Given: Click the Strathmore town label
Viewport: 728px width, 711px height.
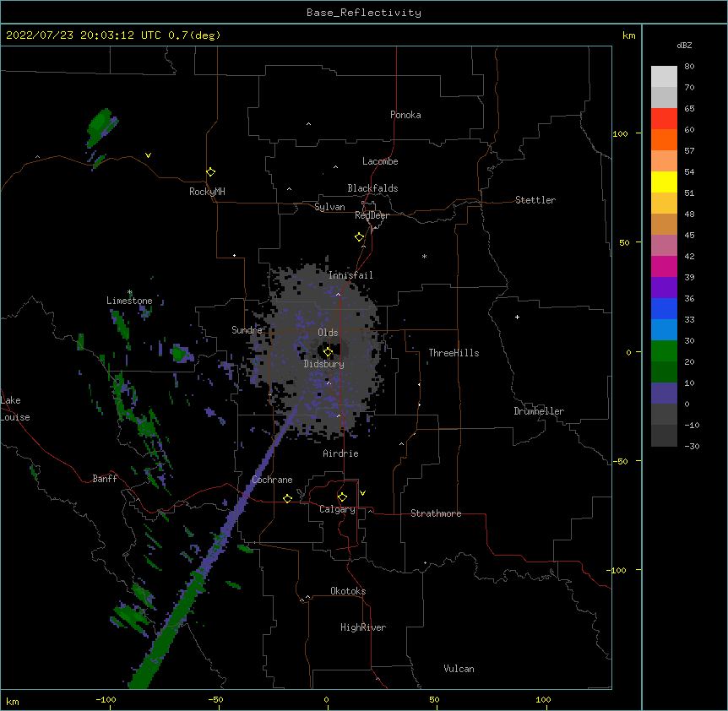Looking at the screenshot, I should click(436, 513).
